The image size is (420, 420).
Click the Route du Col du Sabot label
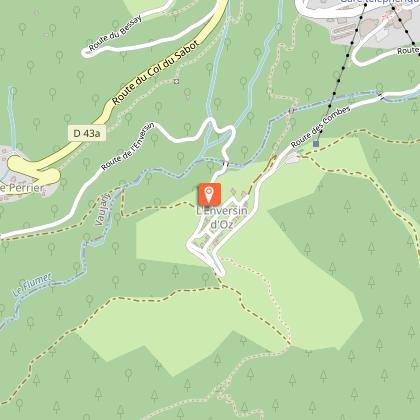pos(156,73)
